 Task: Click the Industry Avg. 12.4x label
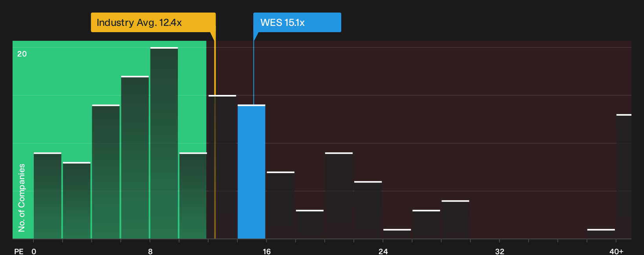153,22
